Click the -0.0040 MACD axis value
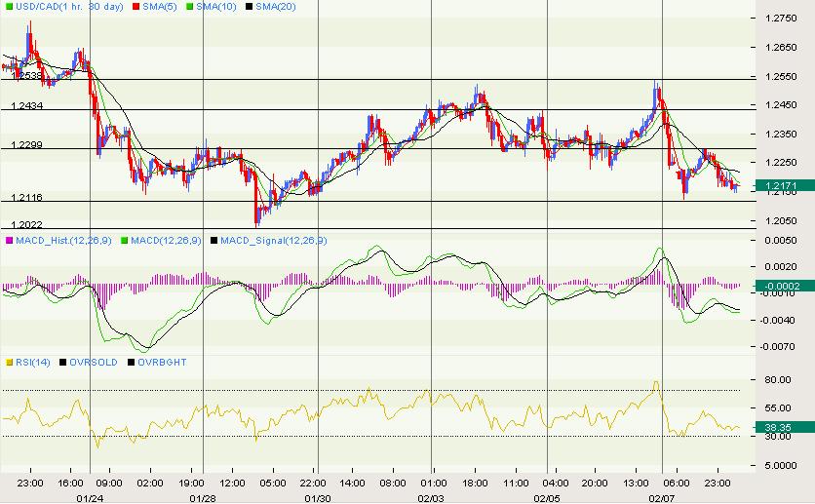Image resolution: width=815 pixels, height=504 pixels. coord(778,320)
